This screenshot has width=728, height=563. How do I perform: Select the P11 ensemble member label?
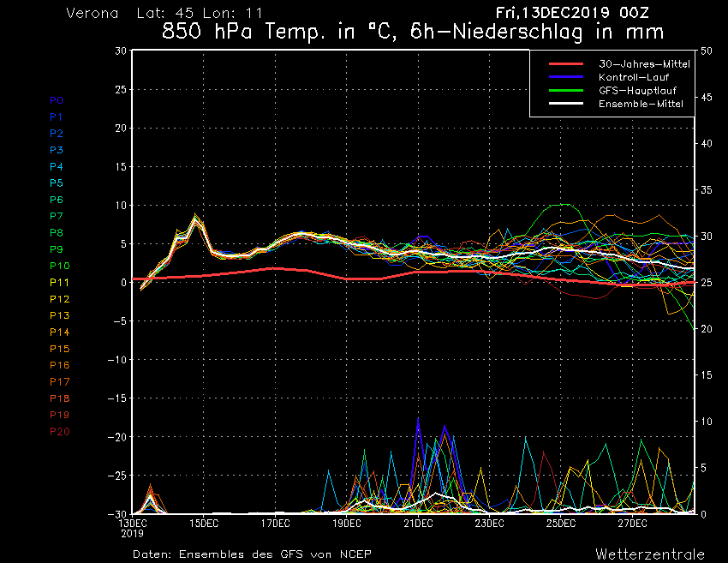(x=59, y=283)
